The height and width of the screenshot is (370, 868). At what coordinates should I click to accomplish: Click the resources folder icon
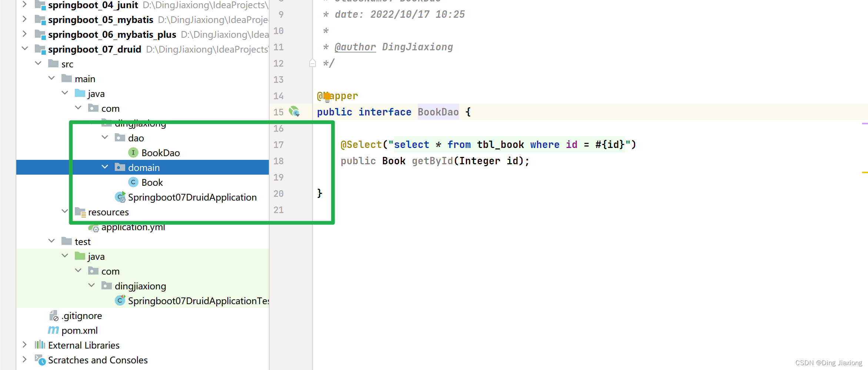pyautogui.click(x=80, y=212)
